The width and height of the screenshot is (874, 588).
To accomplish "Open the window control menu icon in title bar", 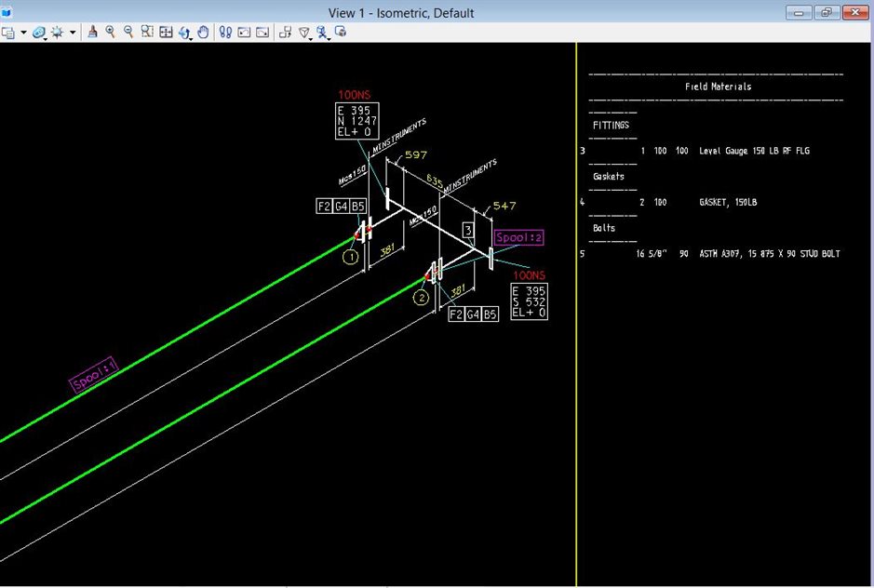I will click(x=7, y=12).
